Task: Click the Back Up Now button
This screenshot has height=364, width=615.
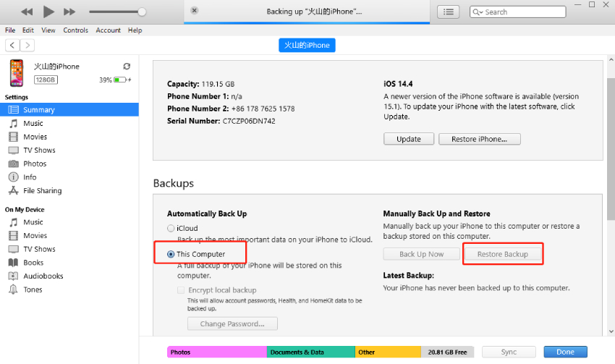Action: coord(421,254)
